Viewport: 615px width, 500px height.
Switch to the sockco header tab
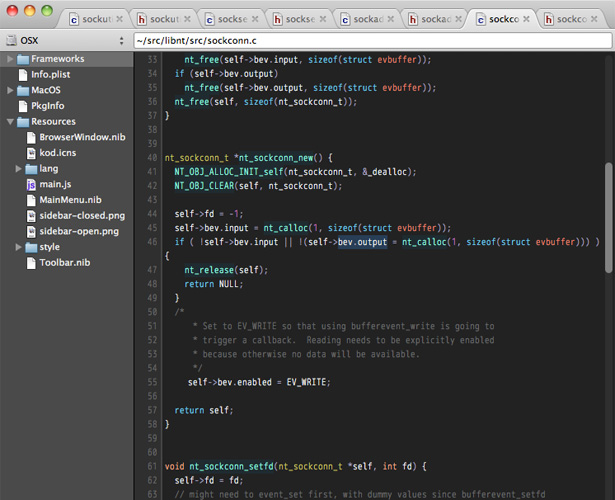coord(571,19)
